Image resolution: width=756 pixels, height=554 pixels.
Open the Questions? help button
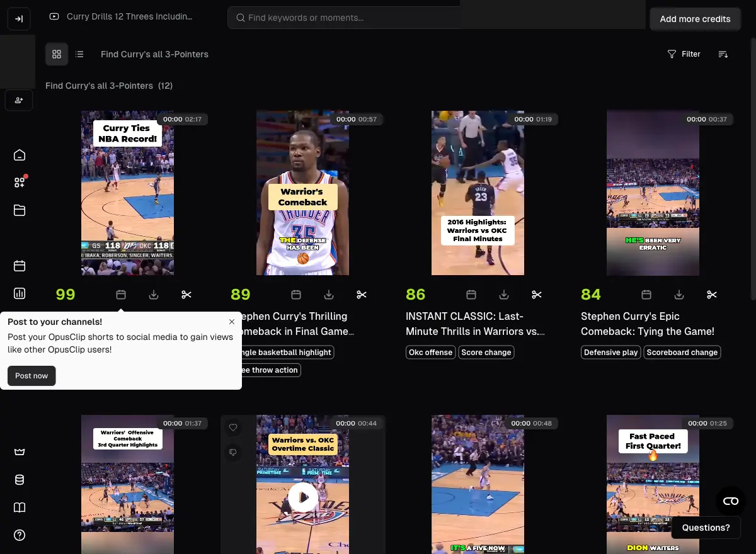click(706, 528)
